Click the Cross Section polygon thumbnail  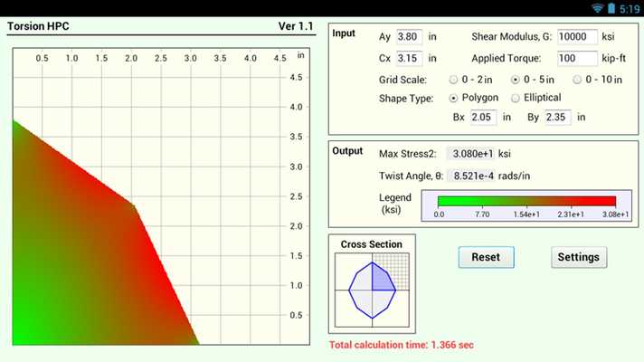[x=372, y=290]
